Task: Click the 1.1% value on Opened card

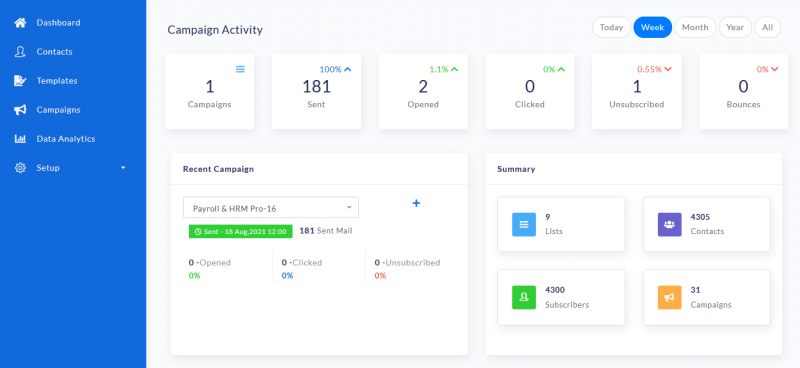Action: (438, 69)
